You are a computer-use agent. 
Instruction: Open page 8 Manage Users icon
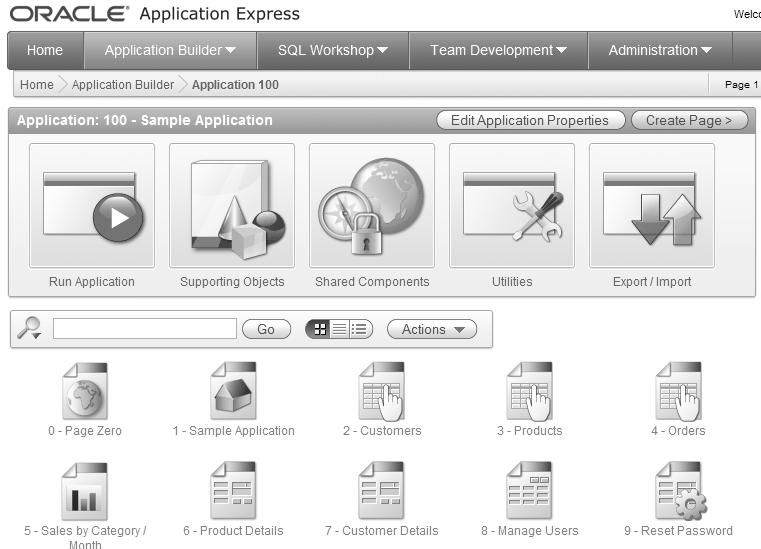[x=529, y=491]
